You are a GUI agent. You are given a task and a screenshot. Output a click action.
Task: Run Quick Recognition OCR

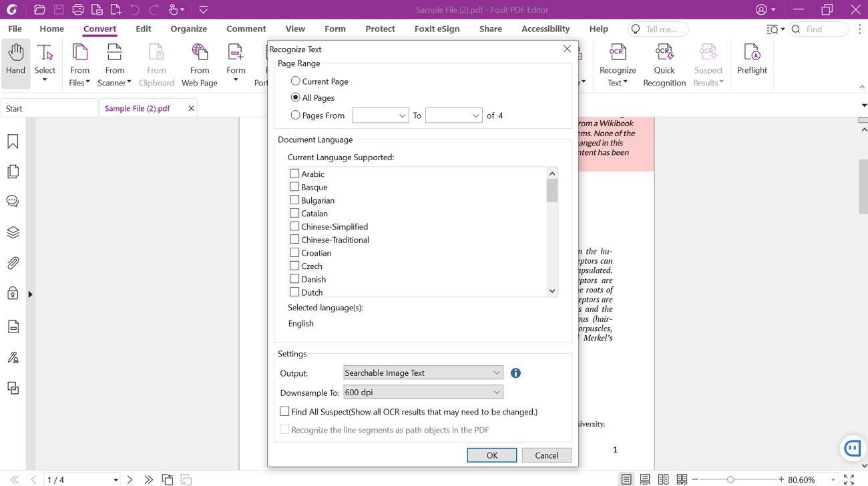(x=664, y=63)
